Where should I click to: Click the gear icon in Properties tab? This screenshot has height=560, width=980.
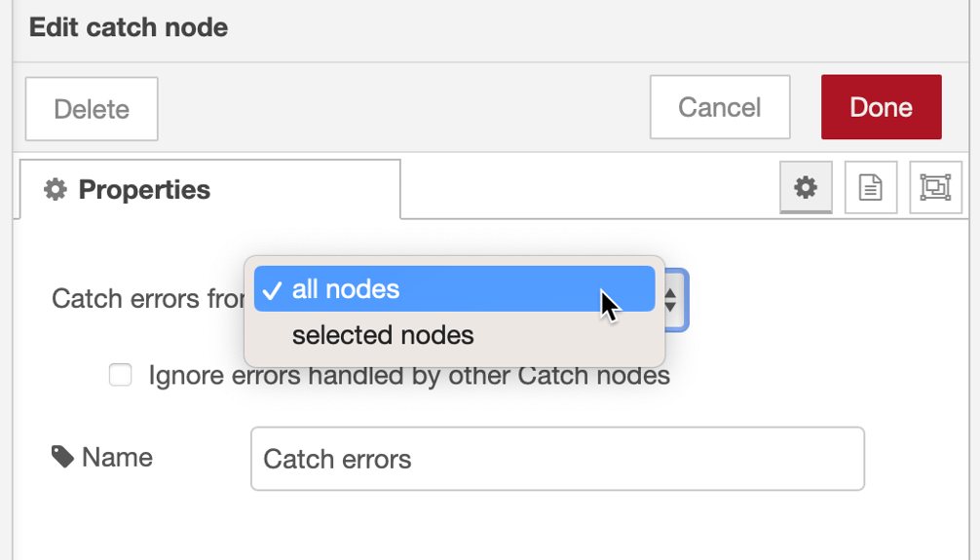coord(55,189)
